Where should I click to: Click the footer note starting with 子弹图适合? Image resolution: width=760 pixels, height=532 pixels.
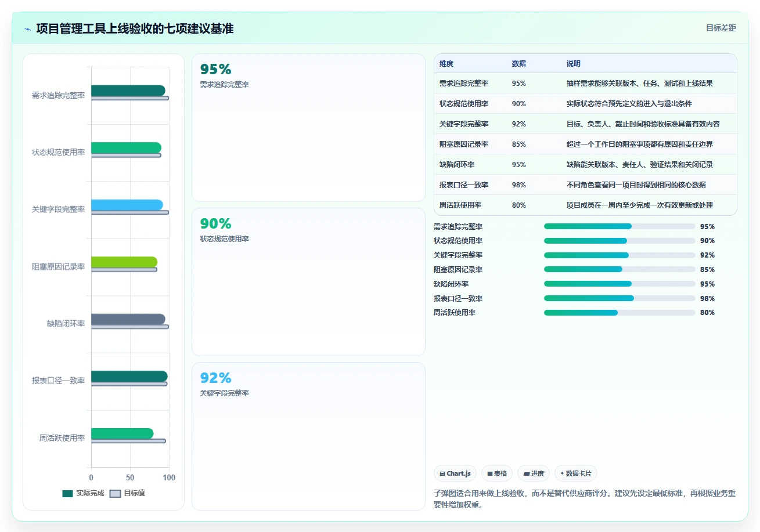(585, 499)
